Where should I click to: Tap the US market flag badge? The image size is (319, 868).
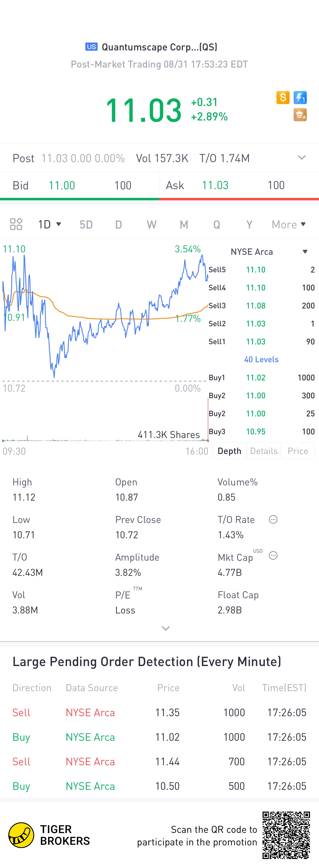[x=91, y=47]
